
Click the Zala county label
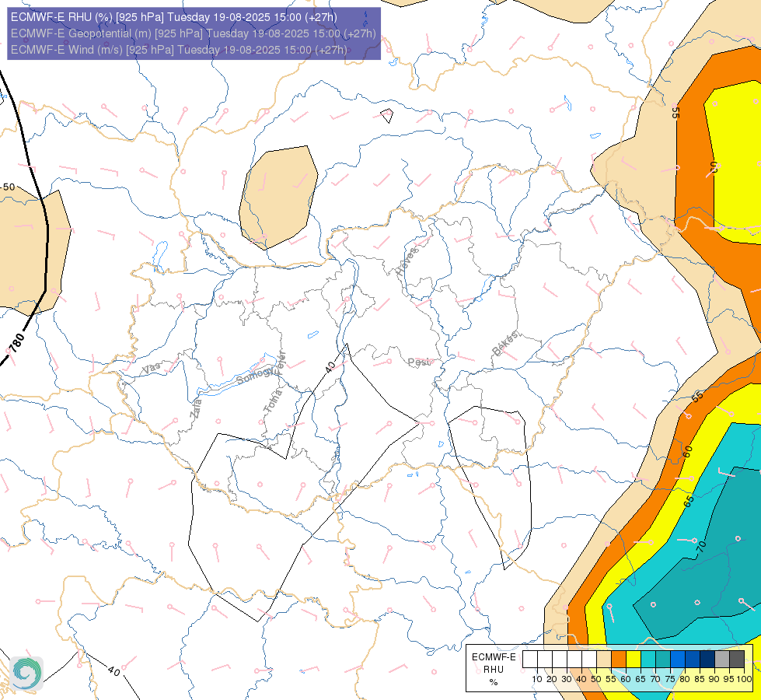point(196,408)
